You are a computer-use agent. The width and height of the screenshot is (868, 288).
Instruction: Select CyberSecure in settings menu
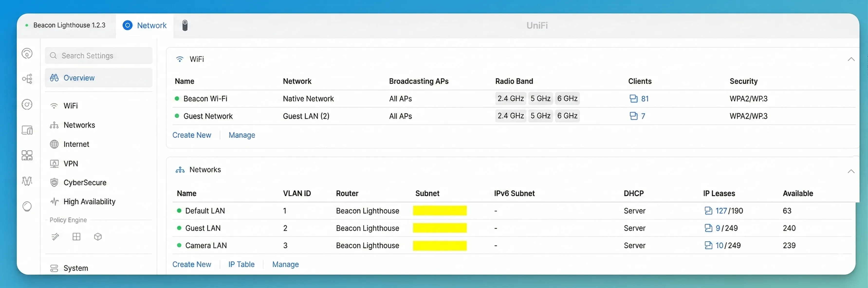click(84, 183)
